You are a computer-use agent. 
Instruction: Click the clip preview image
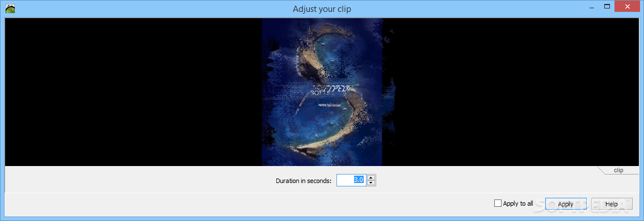[x=322, y=92]
